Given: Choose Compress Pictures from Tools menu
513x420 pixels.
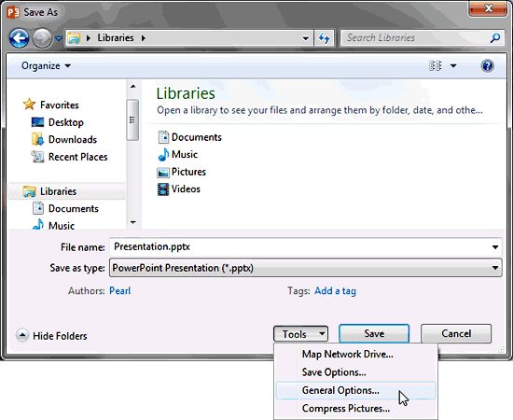Looking at the screenshot, I should tap(355, 409).
